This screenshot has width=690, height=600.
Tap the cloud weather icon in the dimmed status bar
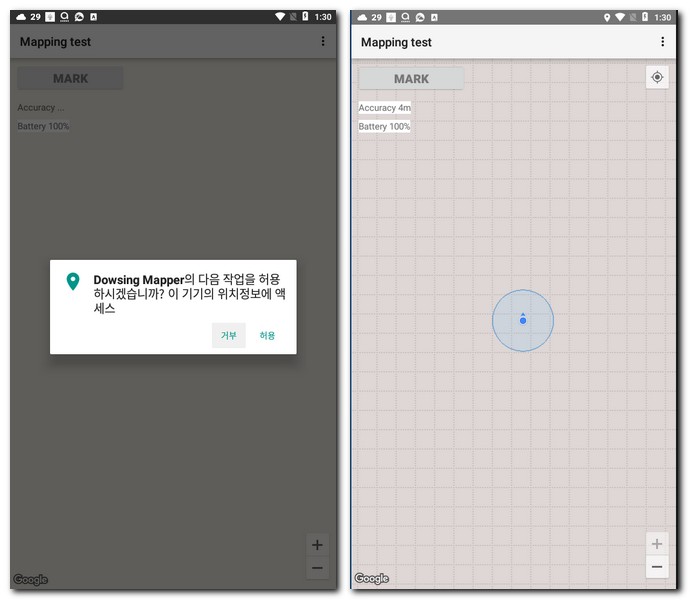click(x=21, y=17)
